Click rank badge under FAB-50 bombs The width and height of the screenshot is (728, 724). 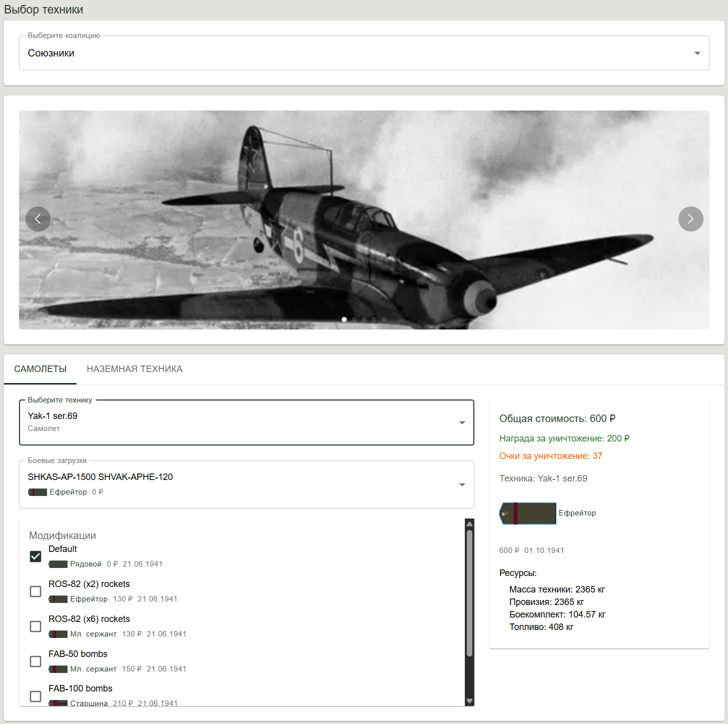pyautogui.click(x=58, y=669)
